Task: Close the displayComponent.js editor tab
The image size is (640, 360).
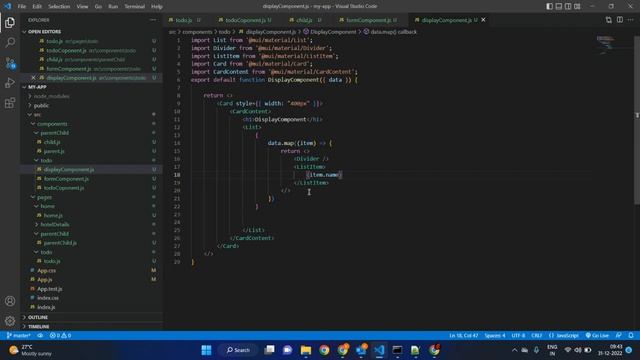Action: 483,20
